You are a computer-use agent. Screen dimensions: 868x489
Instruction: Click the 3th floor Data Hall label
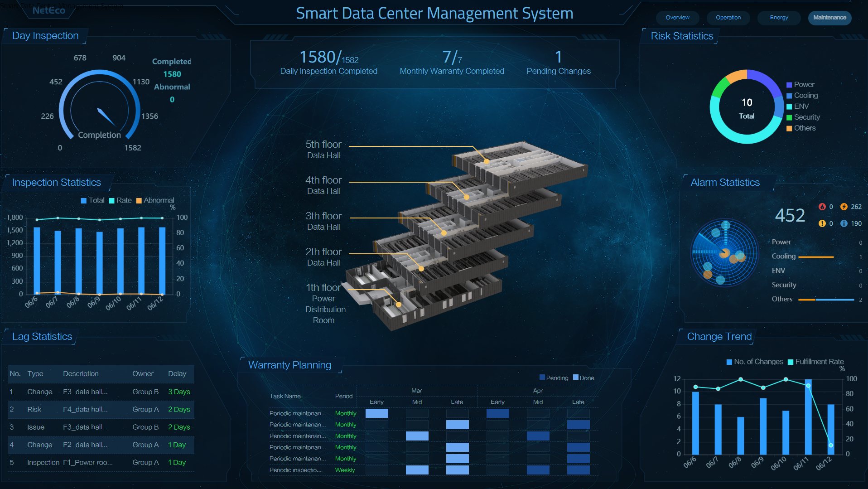[x=323, y=221]
